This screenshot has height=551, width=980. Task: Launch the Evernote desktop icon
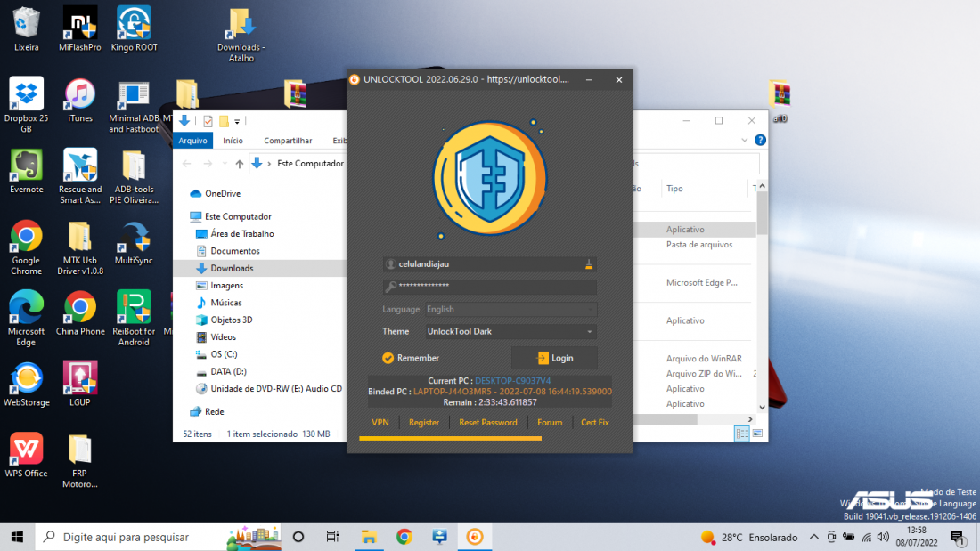[x=26, y=171]
